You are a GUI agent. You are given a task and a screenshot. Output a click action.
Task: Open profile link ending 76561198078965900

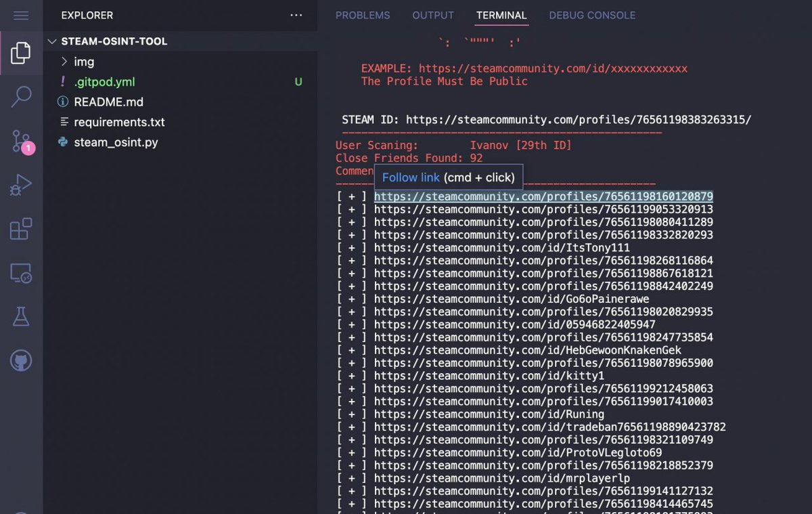(x=543, y=363)
